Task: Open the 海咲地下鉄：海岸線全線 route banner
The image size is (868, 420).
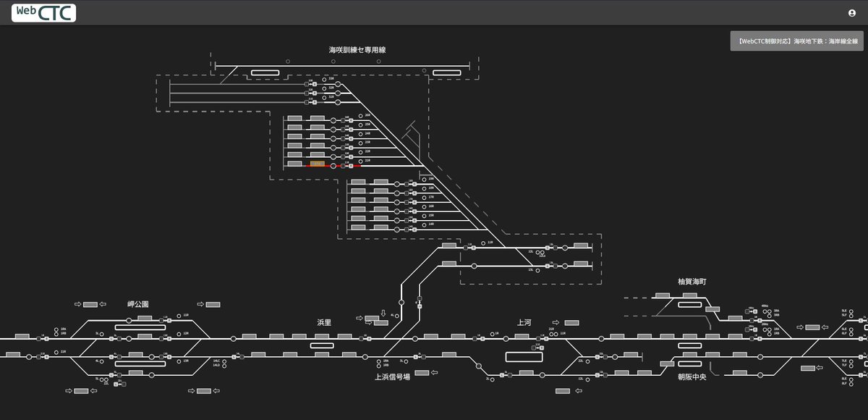Action: coord(796,41)
